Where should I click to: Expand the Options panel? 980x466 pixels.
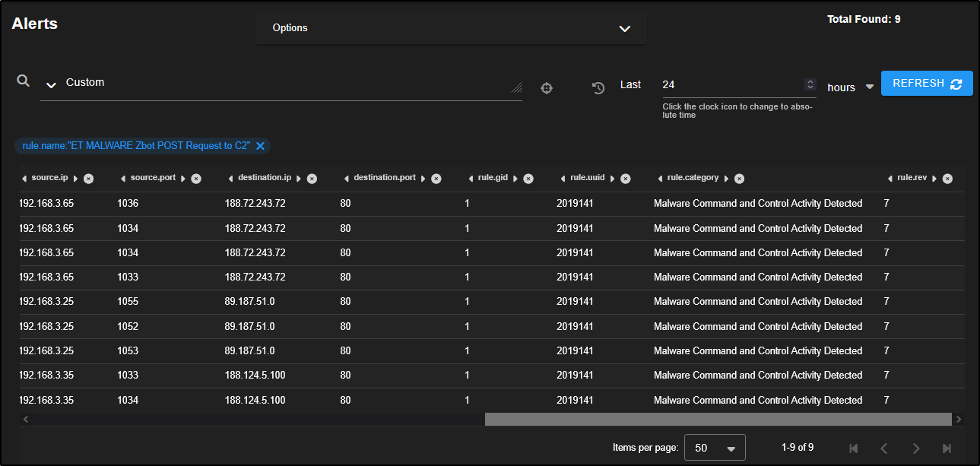coord(624,28)
